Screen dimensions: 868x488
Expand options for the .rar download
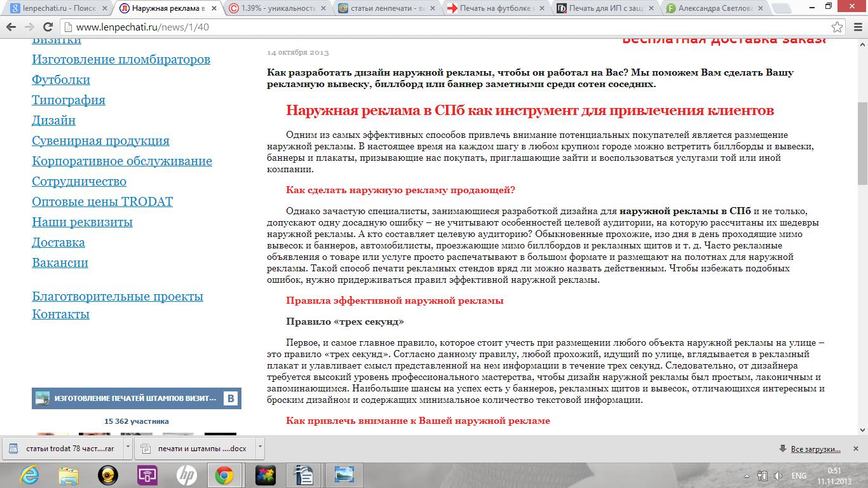point(128,447)
